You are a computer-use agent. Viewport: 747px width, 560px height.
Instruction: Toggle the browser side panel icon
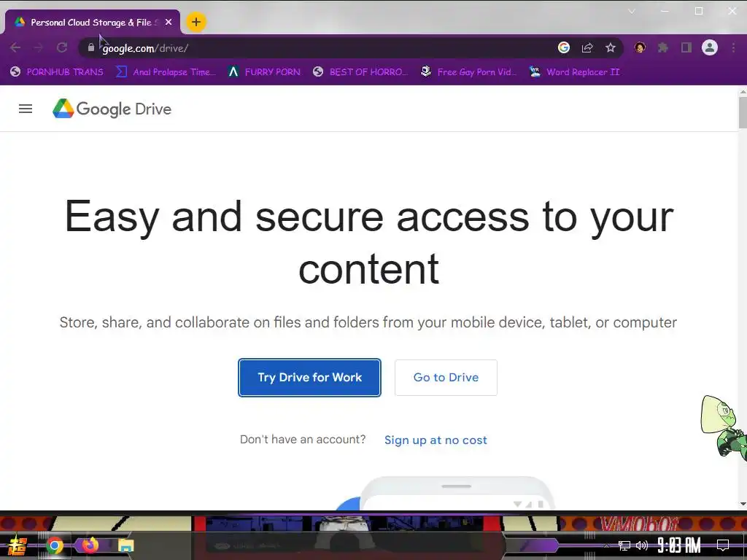(x=686, y=47)
